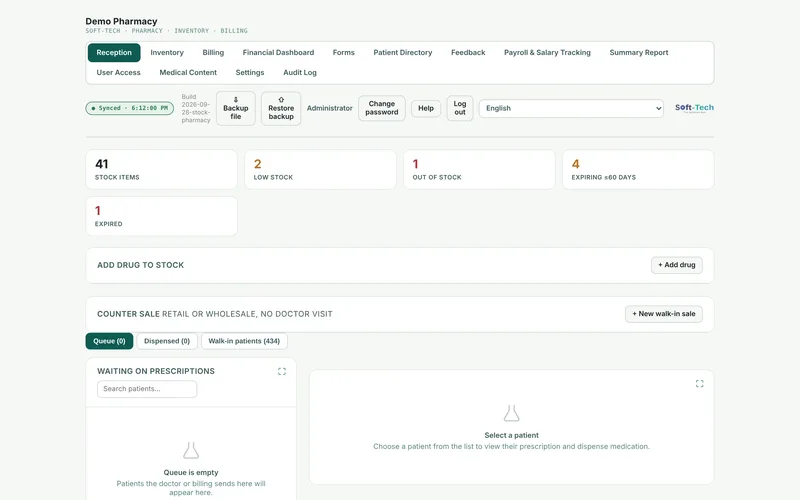Open the Medical Content tab
The height and width of the screenshot is (500, 800).
pyautogui.click(x=188, y=72)
